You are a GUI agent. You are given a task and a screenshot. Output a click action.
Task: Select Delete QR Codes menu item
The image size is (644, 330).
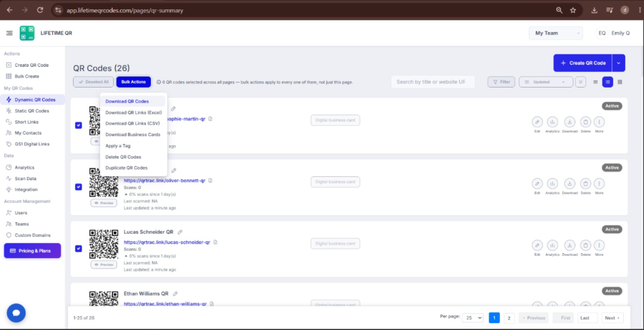(133, 157)
